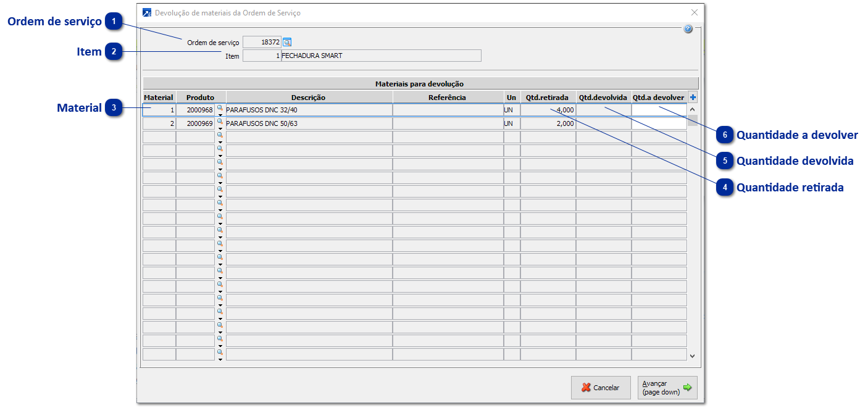Open the lookup icon beside Ordem de serviço 18372
The image size is (868, 413).
click(x=286, y=43)
